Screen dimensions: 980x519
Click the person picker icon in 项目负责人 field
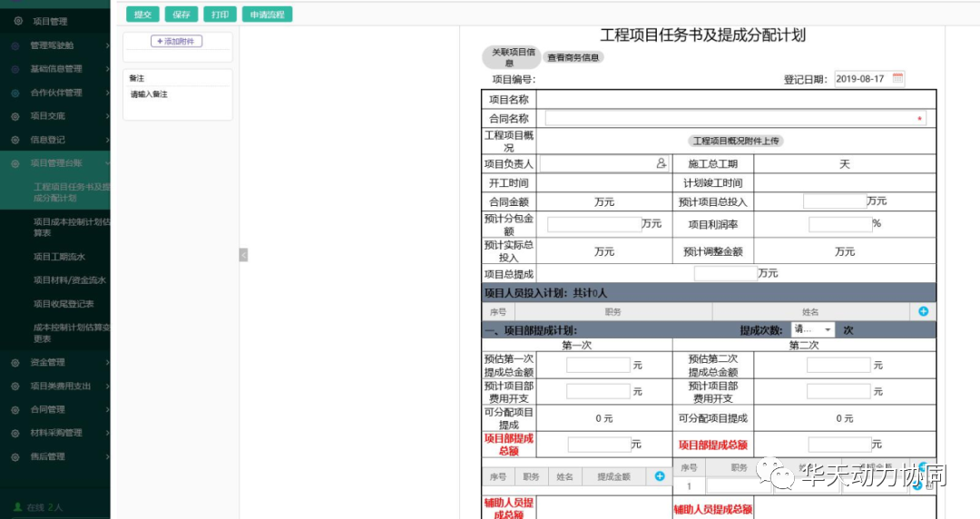pyautogui.click(x=661, y=163)
